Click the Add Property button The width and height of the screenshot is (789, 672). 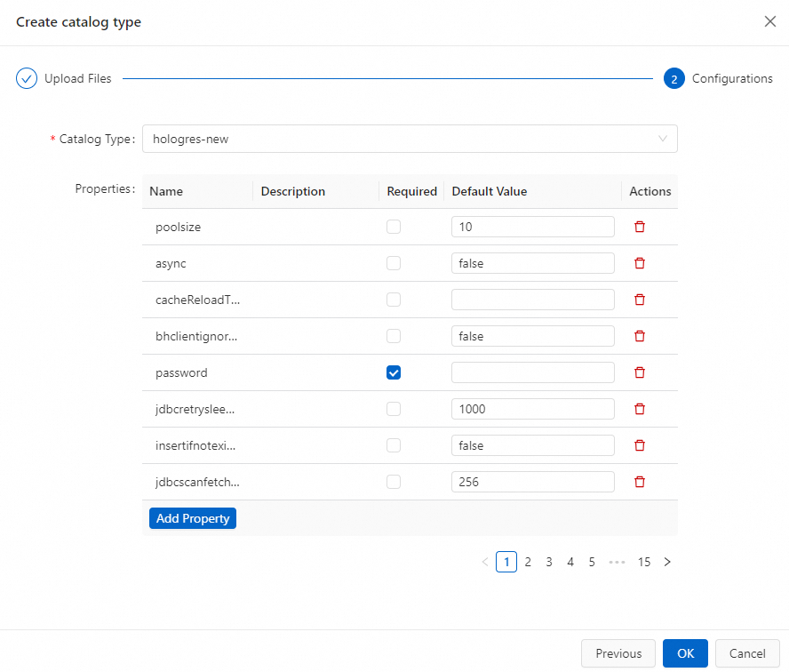click(193, 518)
